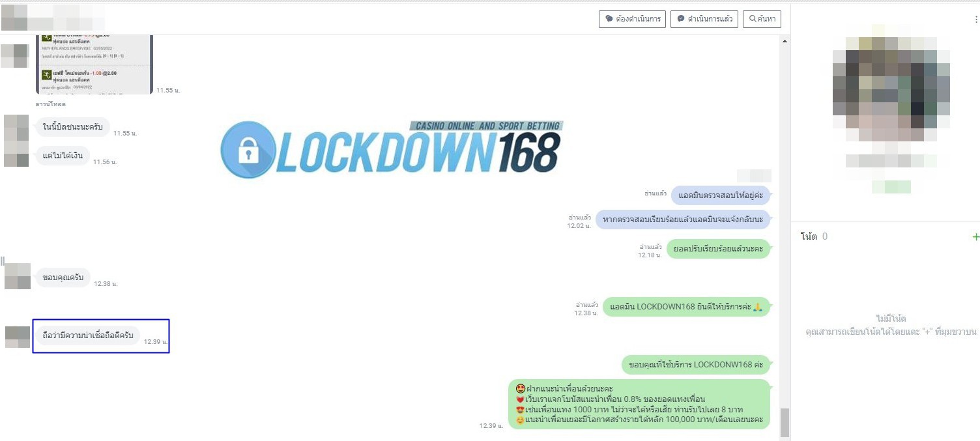Click the friend referral bonus message
The width and height of the screenshot is (980, 441).
pos(639,404)
